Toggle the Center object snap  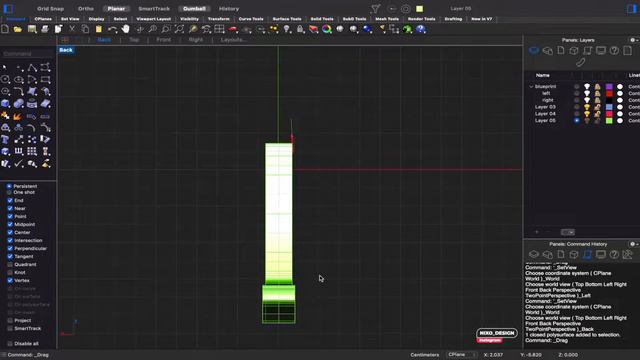10,232
